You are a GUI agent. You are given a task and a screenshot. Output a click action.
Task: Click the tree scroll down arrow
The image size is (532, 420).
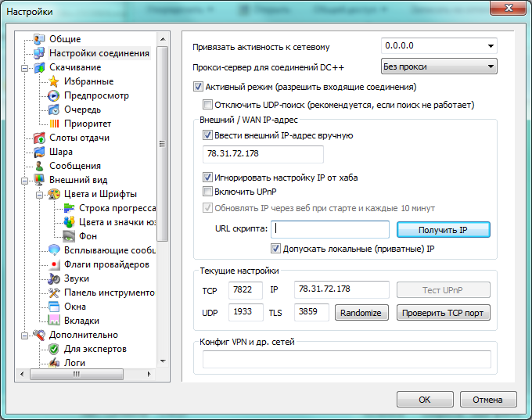(163, 361)
